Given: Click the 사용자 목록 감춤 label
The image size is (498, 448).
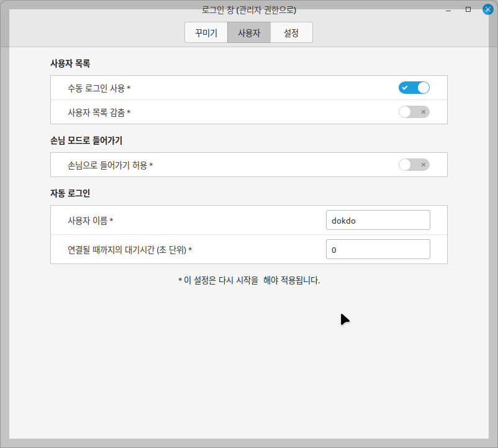Looking at the screenshot, I should [x=99, y=112].
